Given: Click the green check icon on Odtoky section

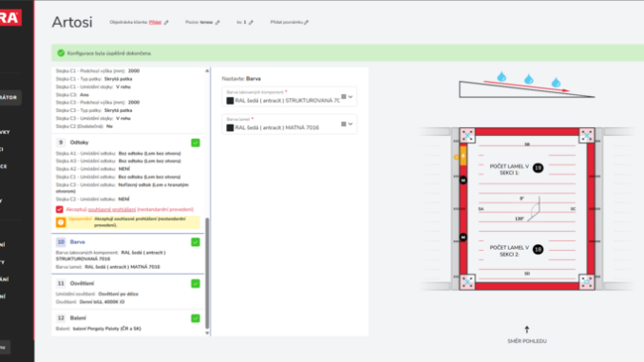Looking at the screenshot, I should point(196,143).
